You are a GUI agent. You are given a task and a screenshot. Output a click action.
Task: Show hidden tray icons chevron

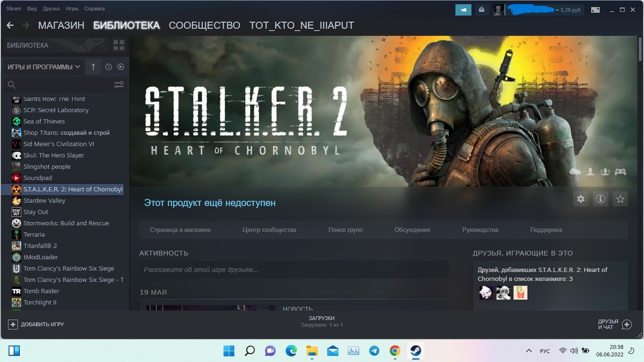[529, 350]
